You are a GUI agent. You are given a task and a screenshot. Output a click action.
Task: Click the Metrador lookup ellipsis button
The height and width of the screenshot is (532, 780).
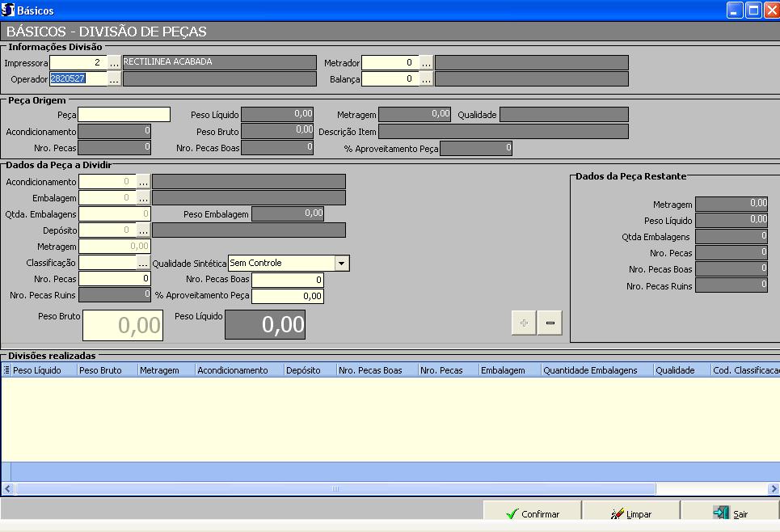pyautogui.click(x=426, y=62)
